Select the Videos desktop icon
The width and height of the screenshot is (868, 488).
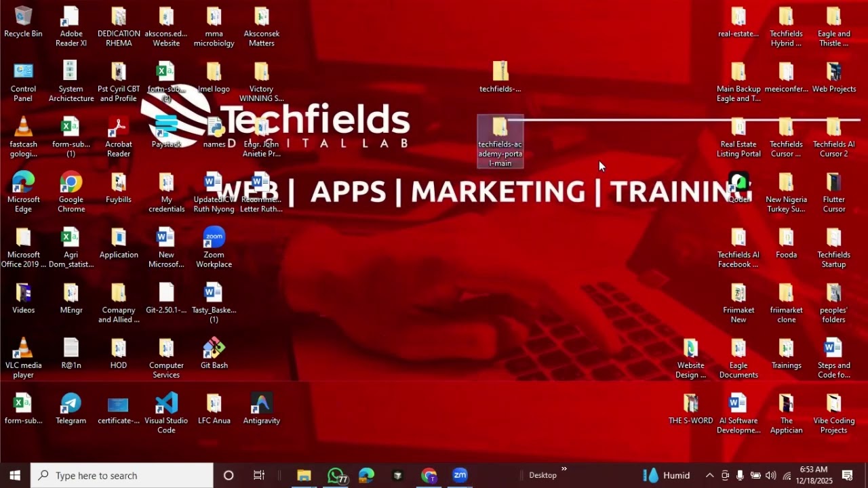point(23,298)
